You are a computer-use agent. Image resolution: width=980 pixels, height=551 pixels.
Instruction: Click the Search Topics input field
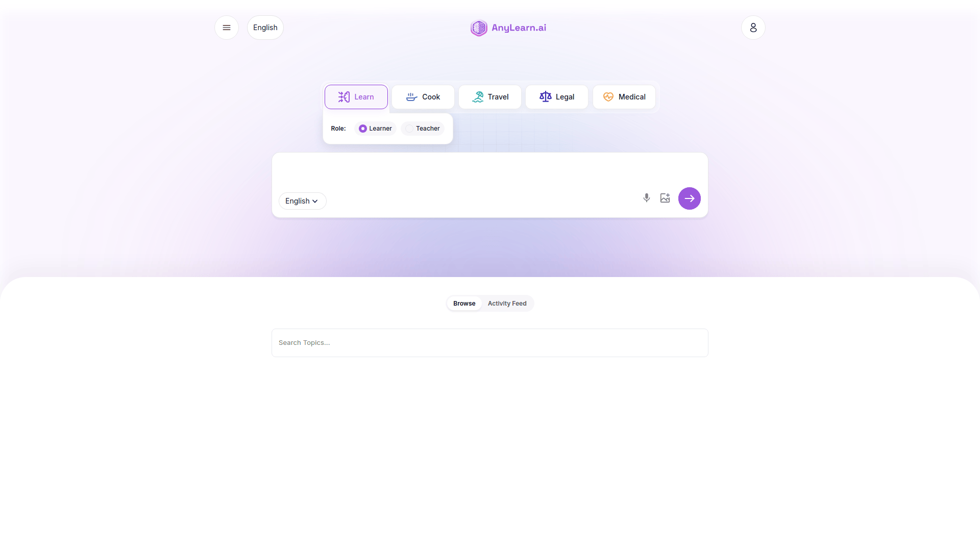(x=490, y=342)
